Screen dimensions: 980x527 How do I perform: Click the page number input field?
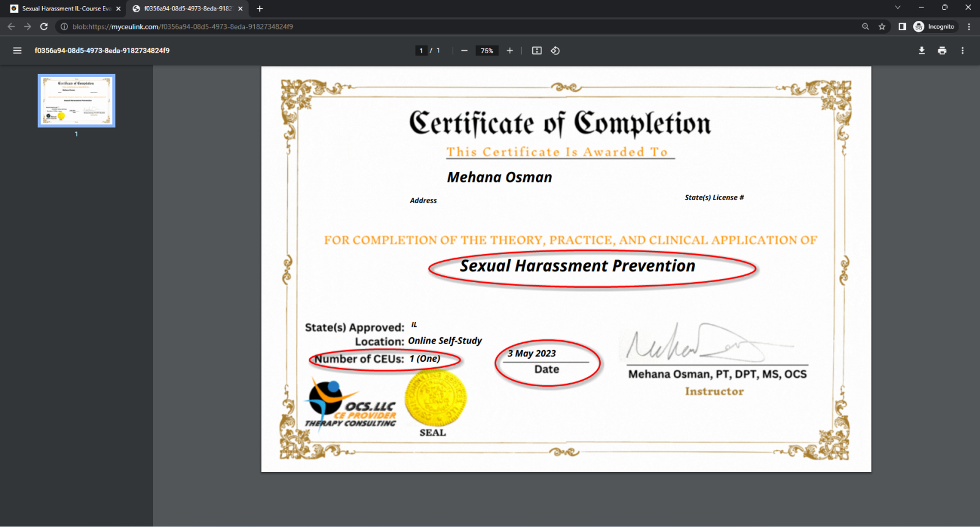(x=421, y=51)
